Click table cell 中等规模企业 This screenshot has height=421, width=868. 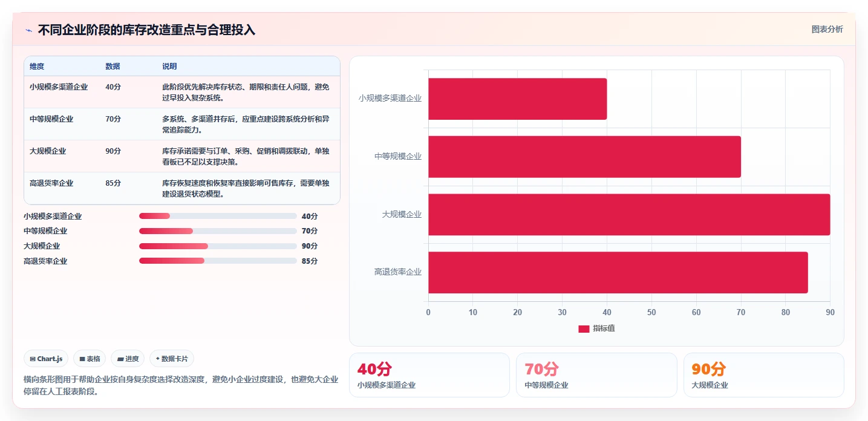point(51,119)
